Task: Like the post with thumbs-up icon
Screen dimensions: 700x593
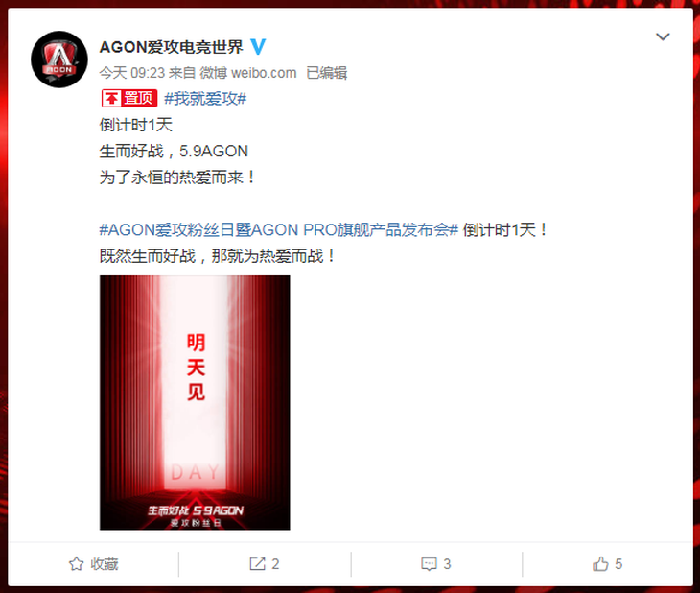Action: coord(600,564)
